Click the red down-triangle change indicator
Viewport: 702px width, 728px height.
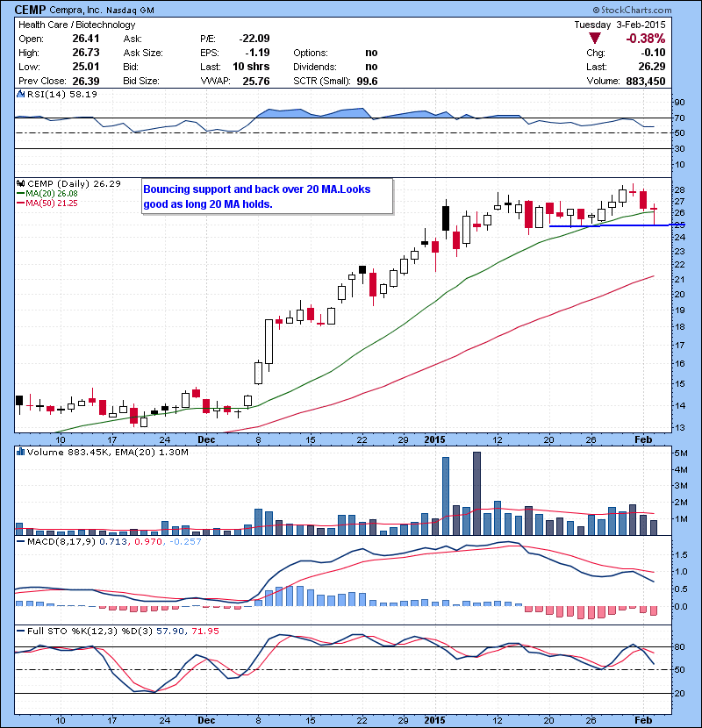click(595, 38)
